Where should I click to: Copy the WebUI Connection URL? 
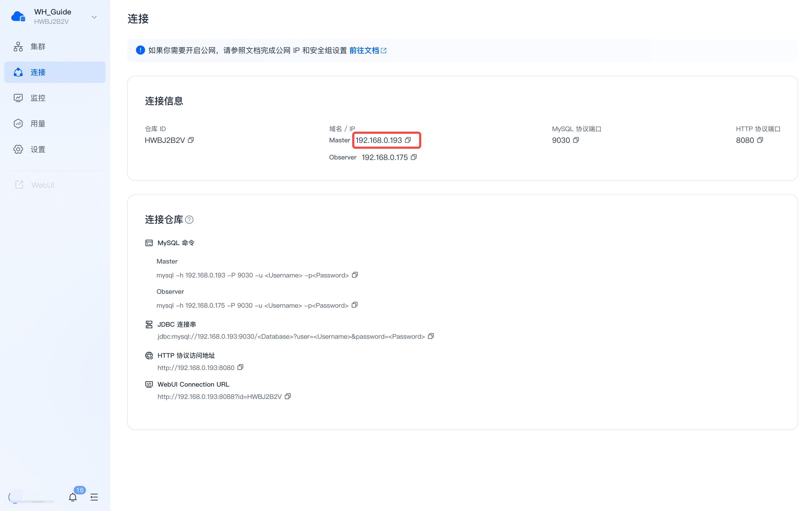[288, 396]
